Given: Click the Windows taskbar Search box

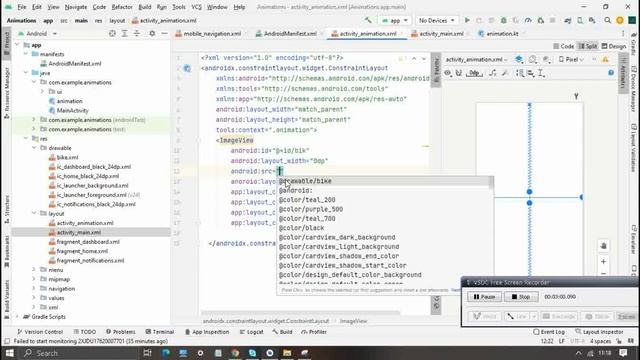Looking at the screenshot, I should 80,353.
